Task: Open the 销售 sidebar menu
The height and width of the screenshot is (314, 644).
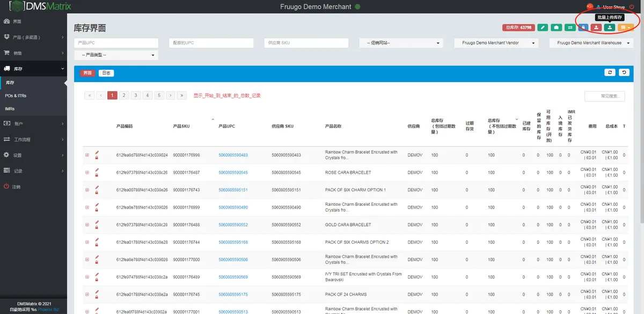Action: pos(33,53)
